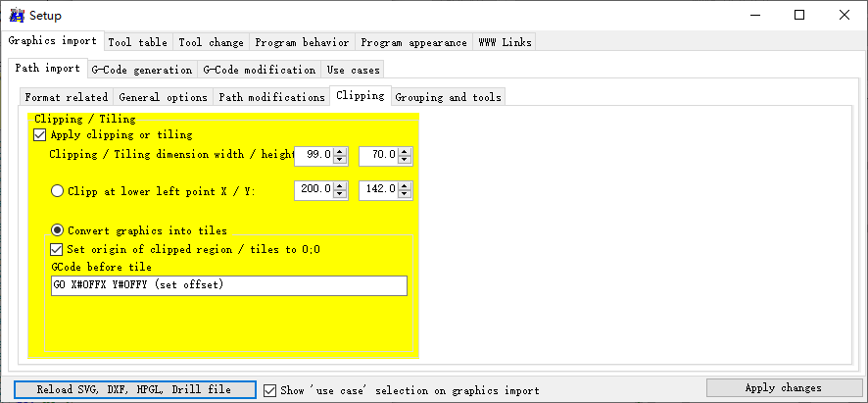
Task: Decrease the tiling height 70.0 value
Action: click(405, 160)
